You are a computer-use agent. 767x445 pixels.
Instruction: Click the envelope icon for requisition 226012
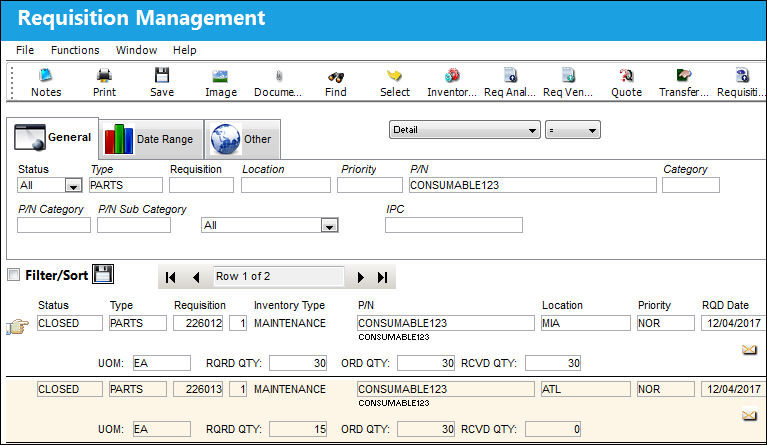pos(749,350)
